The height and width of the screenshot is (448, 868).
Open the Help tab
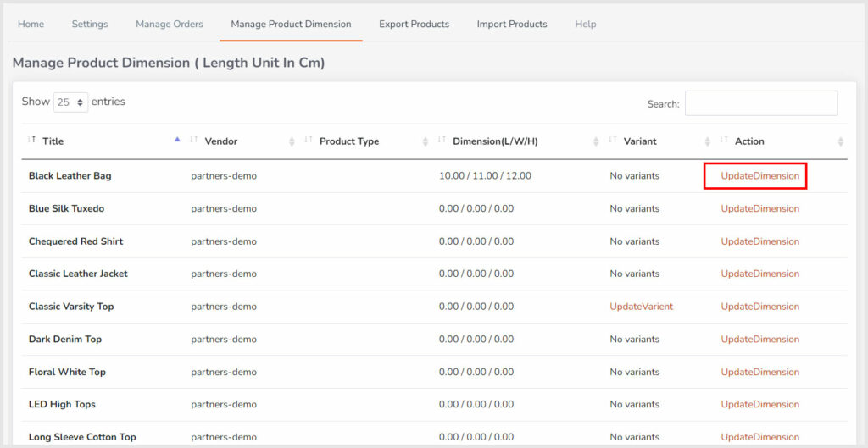pyautogui.click(x=585, y=24)
